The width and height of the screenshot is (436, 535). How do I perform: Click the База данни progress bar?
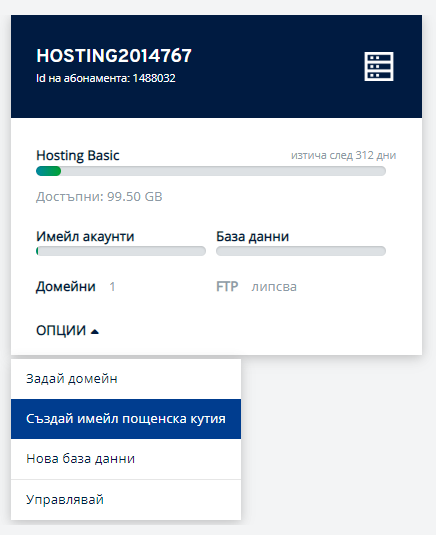[x=301, y=251]
